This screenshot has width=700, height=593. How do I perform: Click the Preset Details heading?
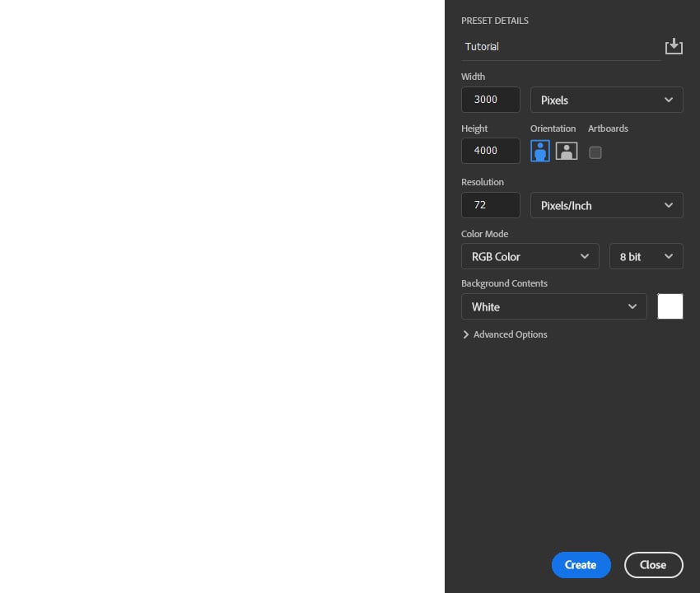click(495, 21)
